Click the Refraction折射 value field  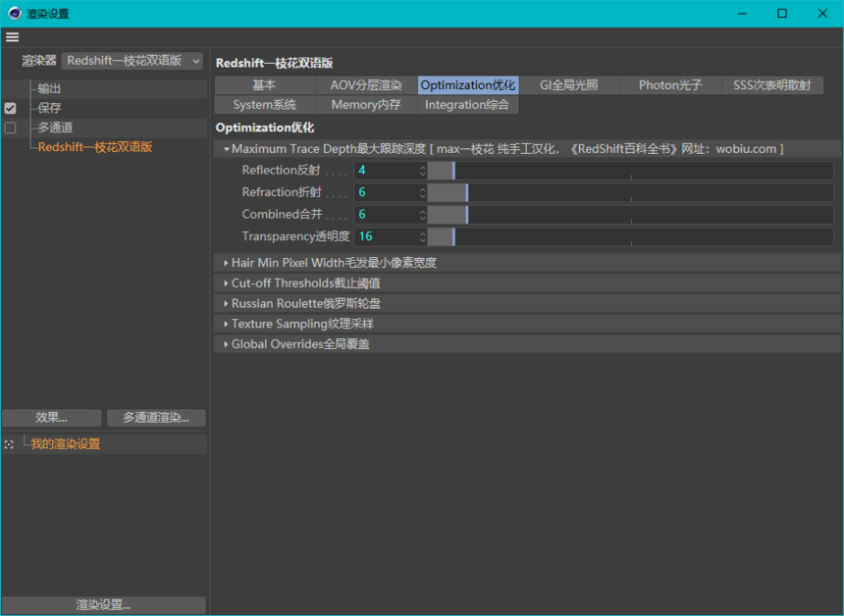click(386, 192)
